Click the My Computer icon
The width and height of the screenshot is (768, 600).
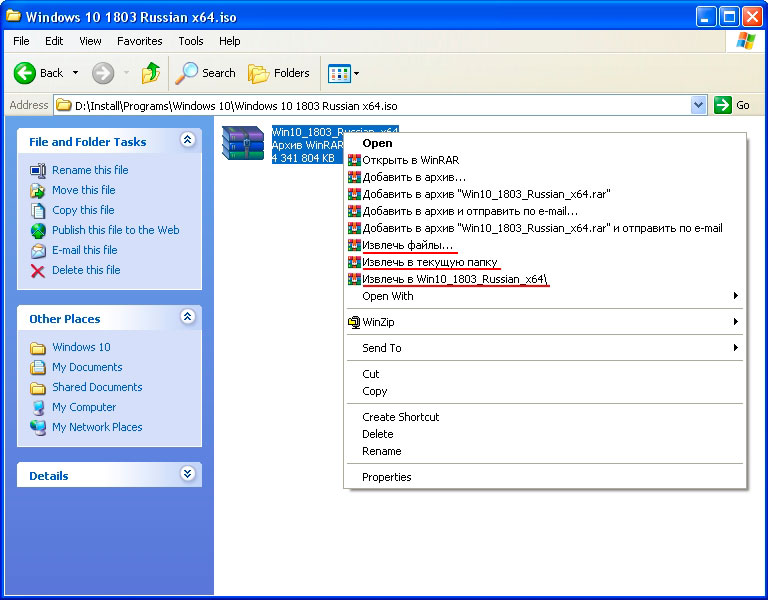[x=38, y=408]
